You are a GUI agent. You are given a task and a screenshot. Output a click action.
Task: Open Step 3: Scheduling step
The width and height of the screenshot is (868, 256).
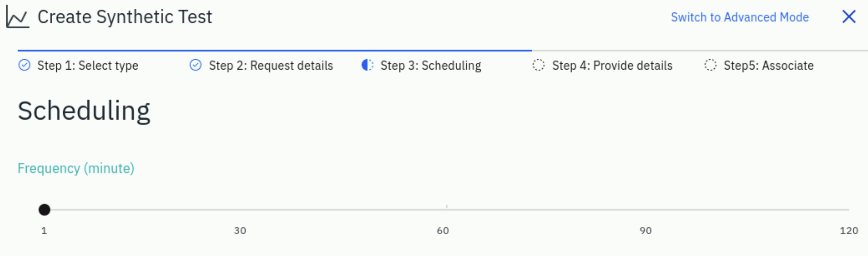431,65
